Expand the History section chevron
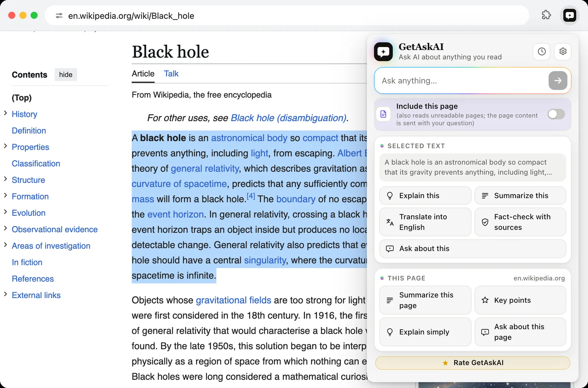The width and height of the screenshot is (588, 388). pos(6,113)
